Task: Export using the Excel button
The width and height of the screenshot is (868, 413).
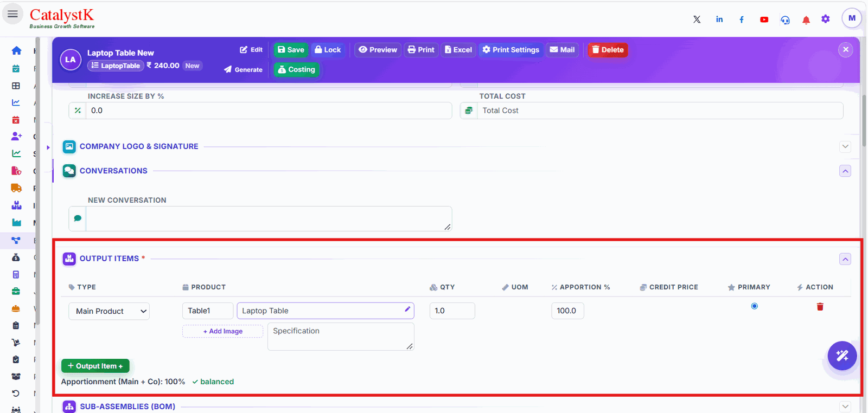Action: click(458, 50)
